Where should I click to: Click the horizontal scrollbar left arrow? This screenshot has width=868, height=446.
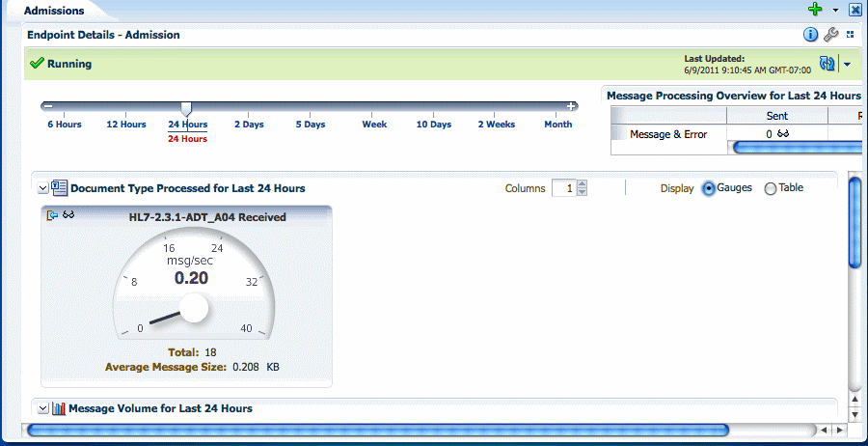pos(824,430)
